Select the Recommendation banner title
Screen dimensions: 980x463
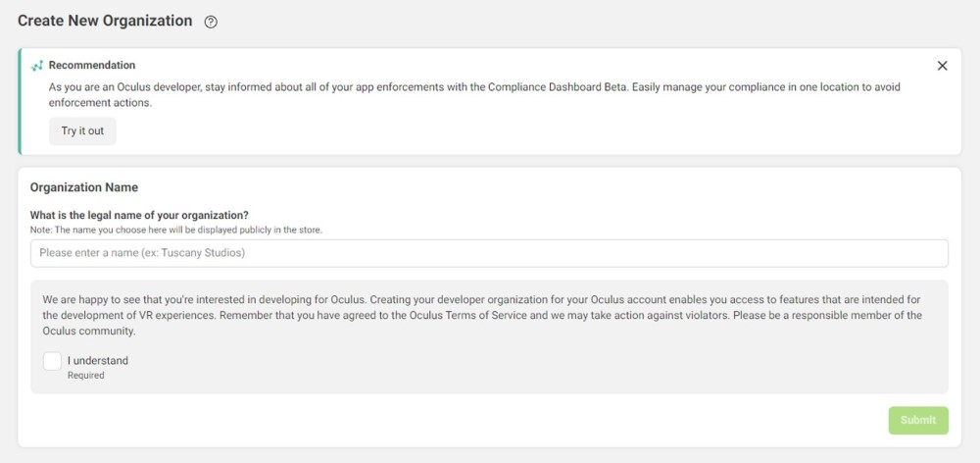point(92,66)
